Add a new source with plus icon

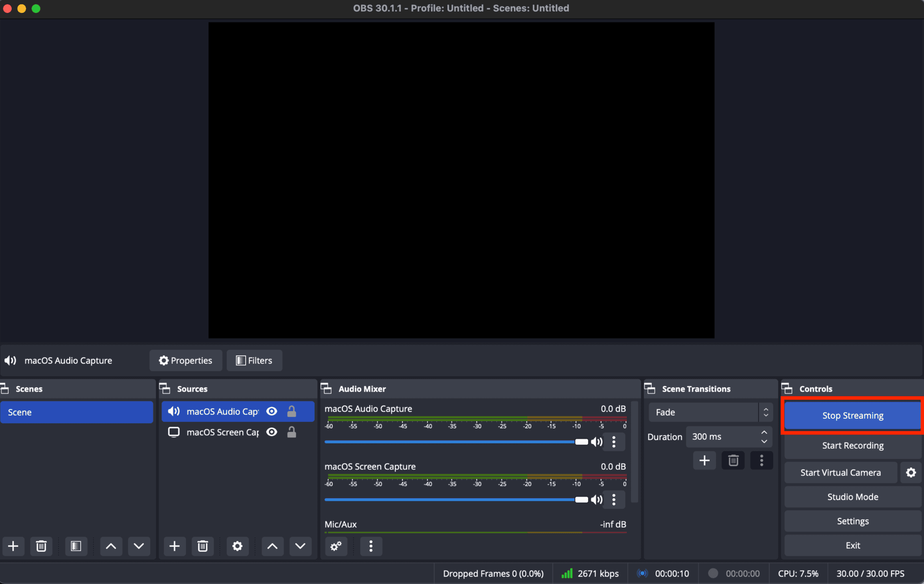tap(174, 546)
